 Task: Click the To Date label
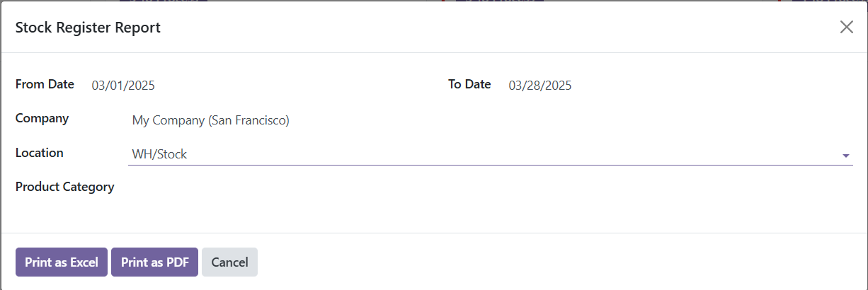pyautogui.click(x=469, y=84)
